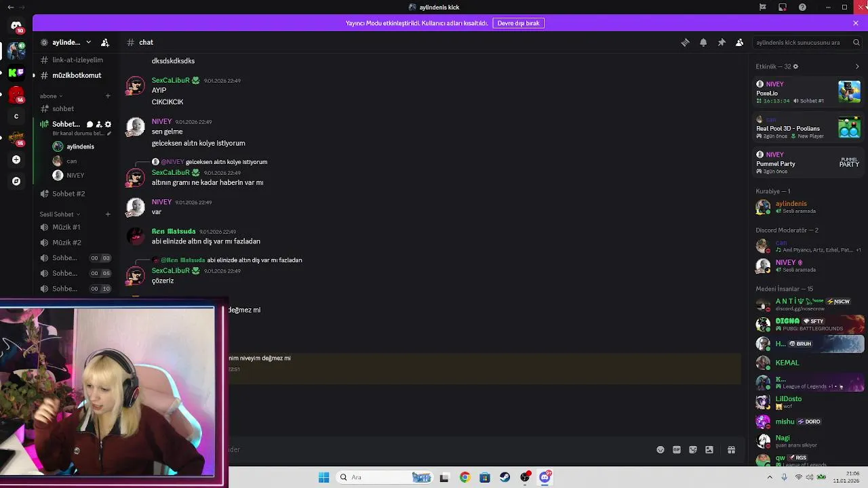Open member Nagi in member list
The width and height of the screenshot is (868, 488).
pos(808,441)
